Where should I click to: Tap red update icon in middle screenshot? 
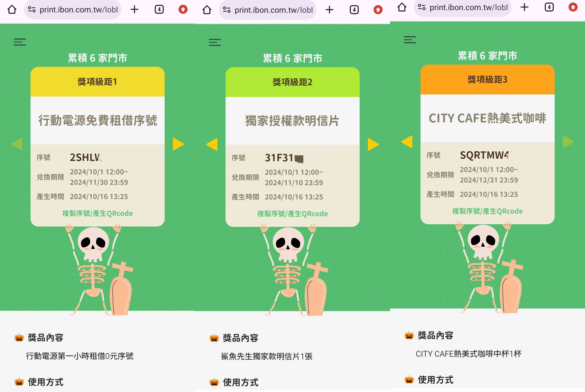tap(378, 10)
